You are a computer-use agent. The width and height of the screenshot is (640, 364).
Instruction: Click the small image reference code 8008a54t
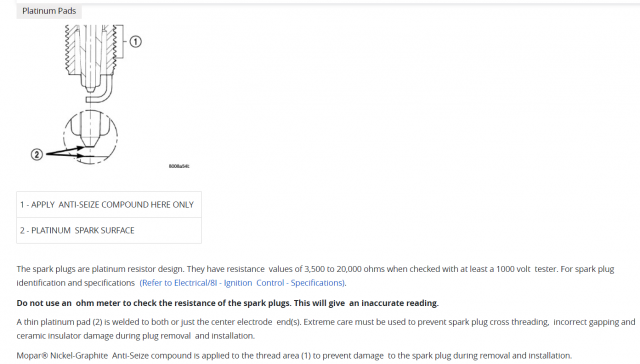pyautogui.click(x=179, y=166)
